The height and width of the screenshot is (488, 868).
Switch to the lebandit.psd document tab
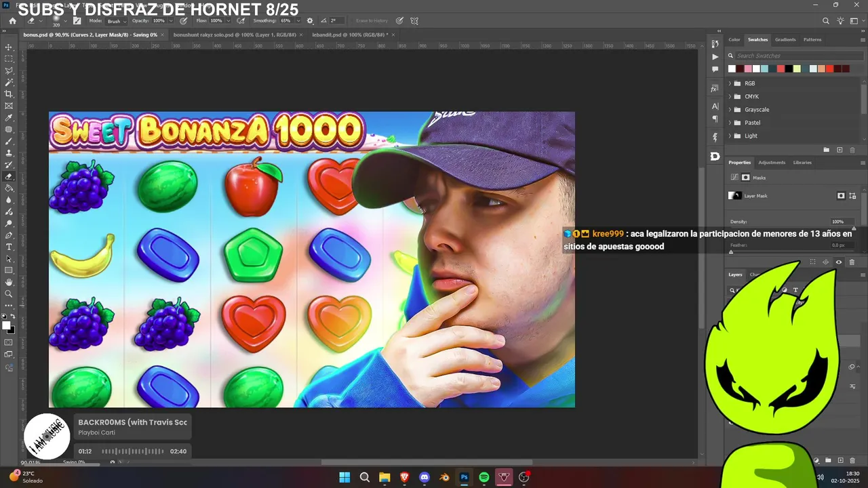click(350, 35)
